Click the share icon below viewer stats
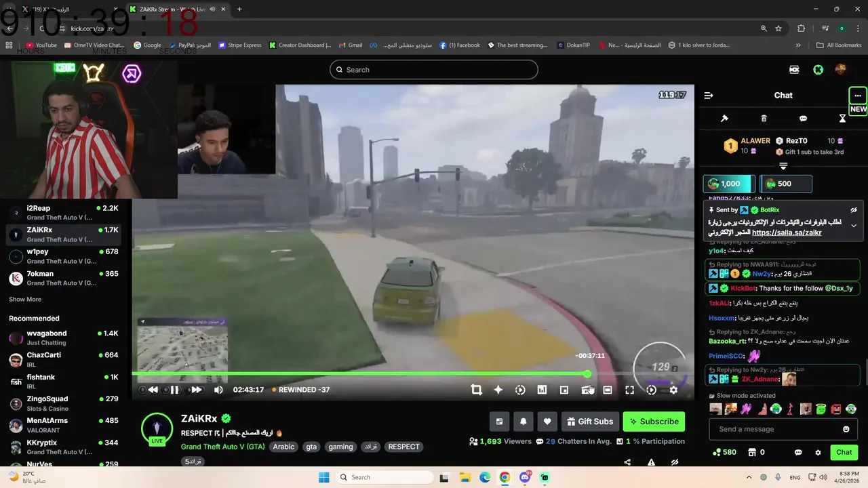 pyautogui.click(x=627, y=462)
